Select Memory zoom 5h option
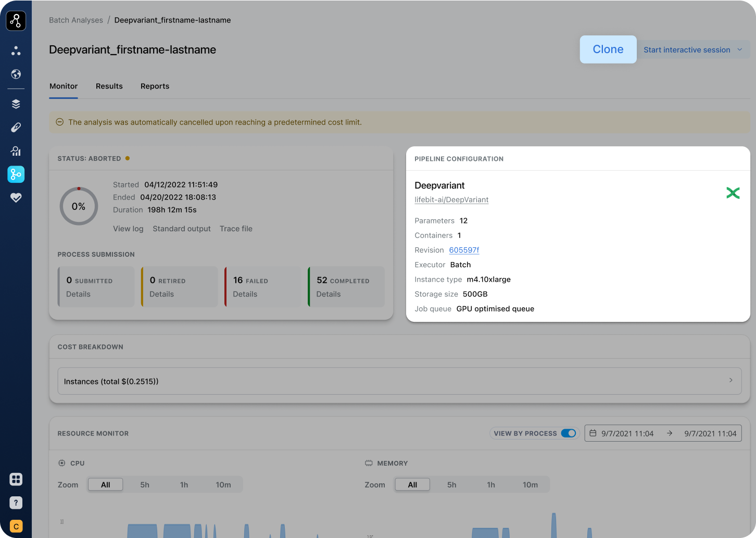The height and width of the screenshot is (538, 756). [x=451, y=484]
